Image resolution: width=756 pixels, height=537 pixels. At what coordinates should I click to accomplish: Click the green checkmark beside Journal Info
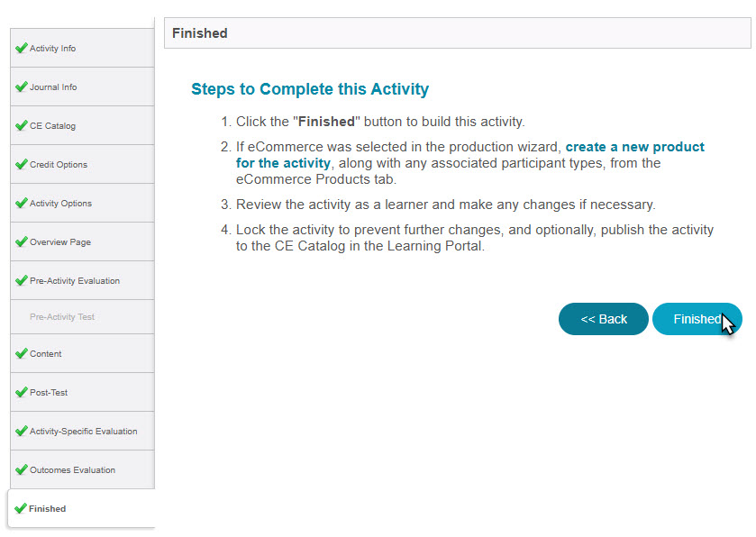pos(22,86)
